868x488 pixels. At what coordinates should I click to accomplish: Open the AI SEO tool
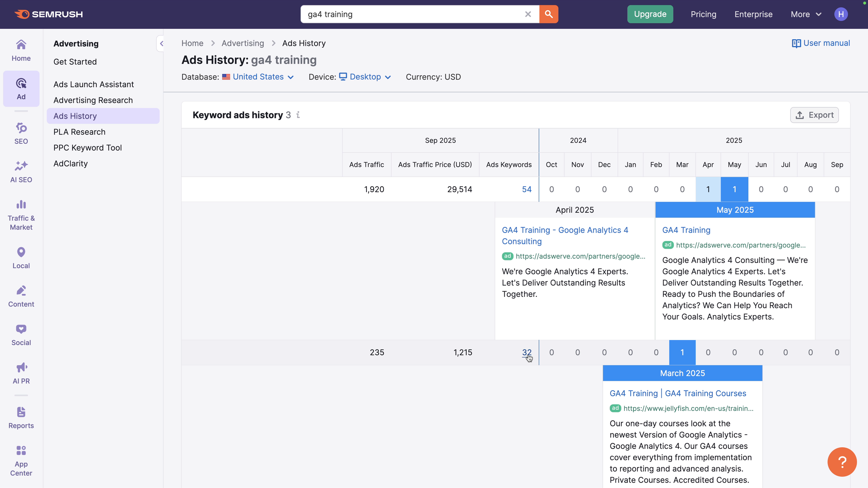click(21, 172)
